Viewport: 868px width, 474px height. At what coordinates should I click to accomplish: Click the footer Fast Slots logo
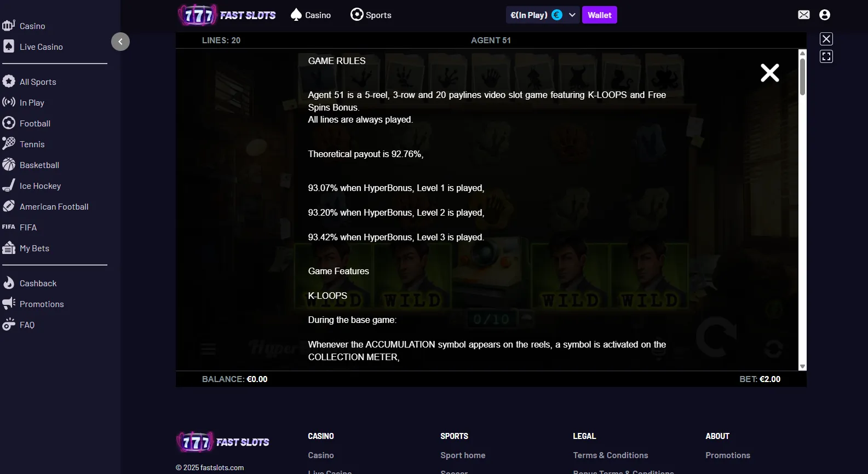tap(223, 442)
